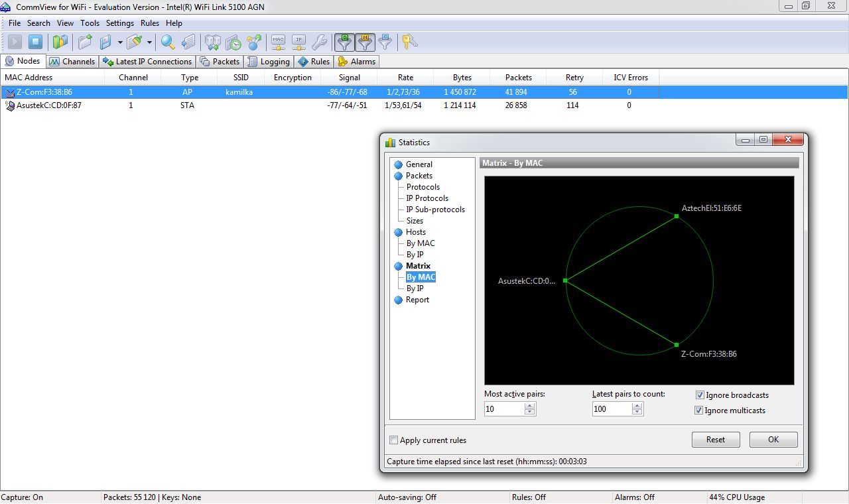Enable Apply current rules checkbox
Screen dimensions: 849x504
click(394, 440)
